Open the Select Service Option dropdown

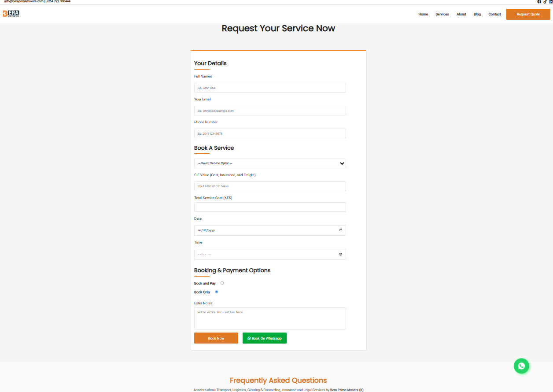[x=270, y=163]
